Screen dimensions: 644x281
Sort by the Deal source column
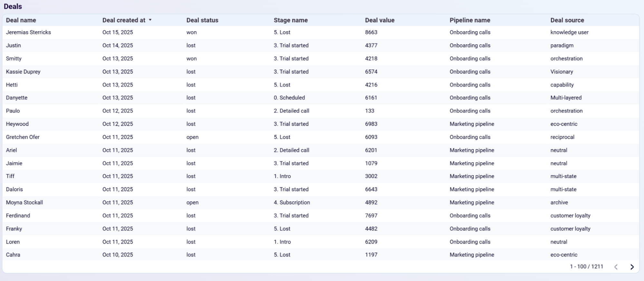coord(567,20)
